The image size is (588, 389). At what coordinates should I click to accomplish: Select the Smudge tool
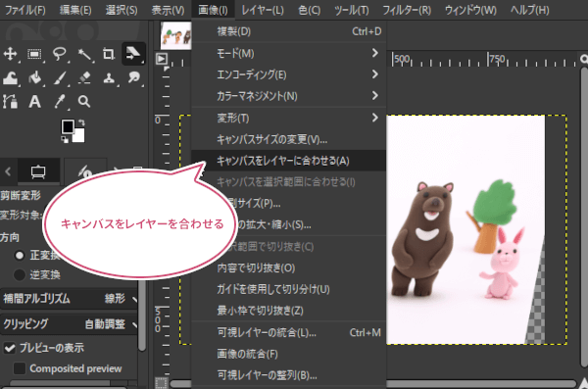[x=133, y=78]
